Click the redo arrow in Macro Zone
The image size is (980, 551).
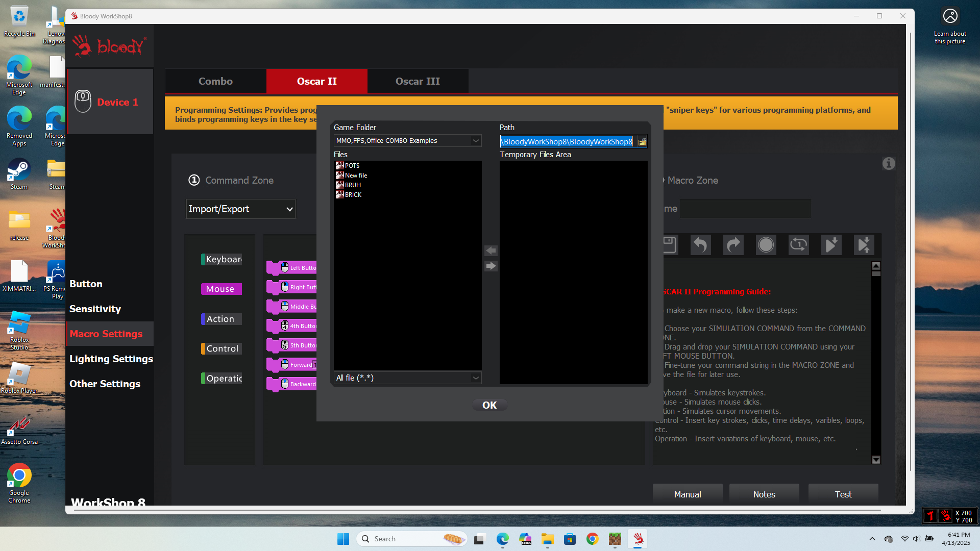tap(733, 245)
